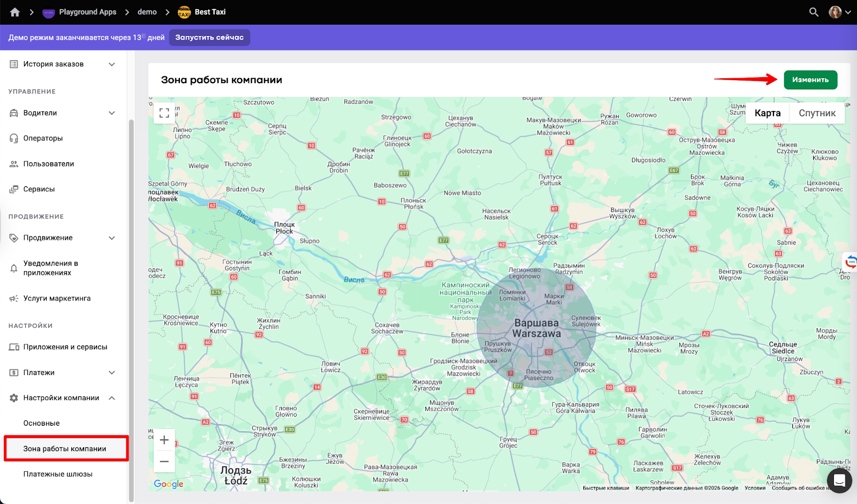Open Пользователи via its people icon
This screenshot has height=504, width=857.
(14, 164)
